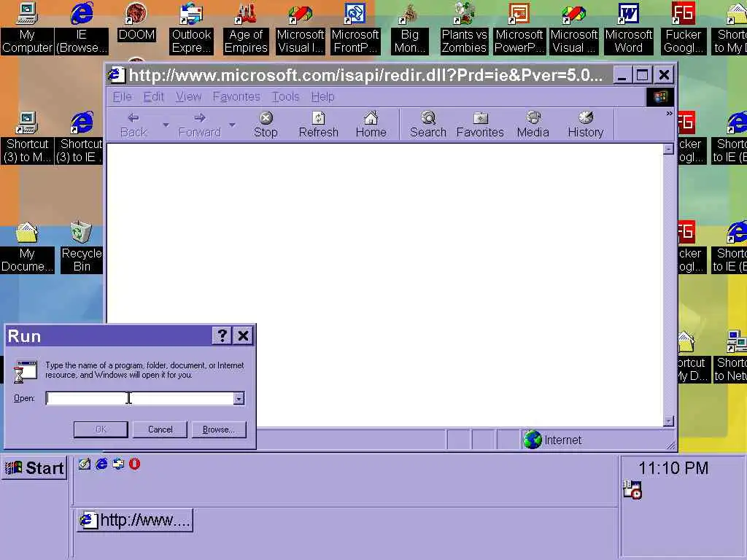Open the Recycle Bin
Image resolution: width=747 pixels, height=560 pixels.
[x=82, y=246]
